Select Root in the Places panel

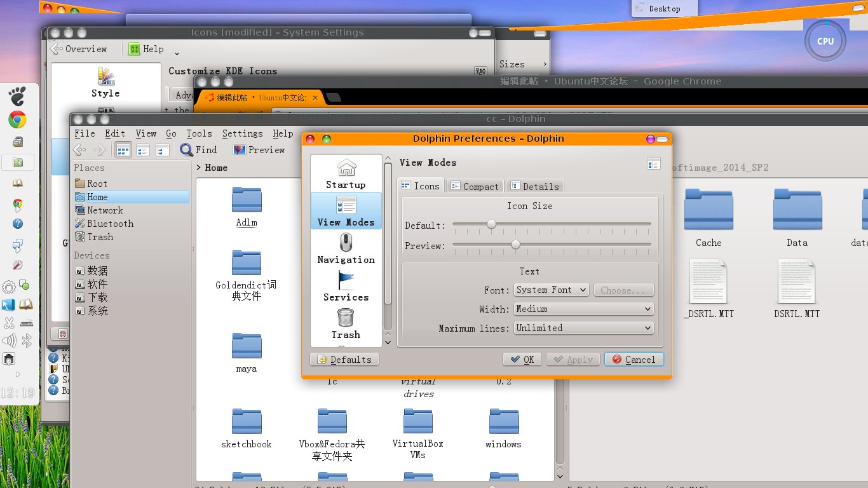point(131,184)
